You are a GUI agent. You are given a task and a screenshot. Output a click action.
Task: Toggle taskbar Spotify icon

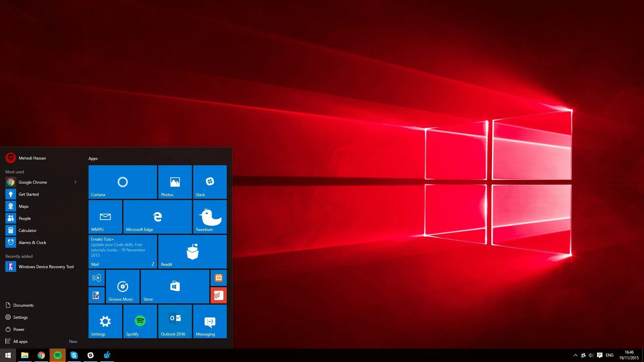(x=57, y=355)
